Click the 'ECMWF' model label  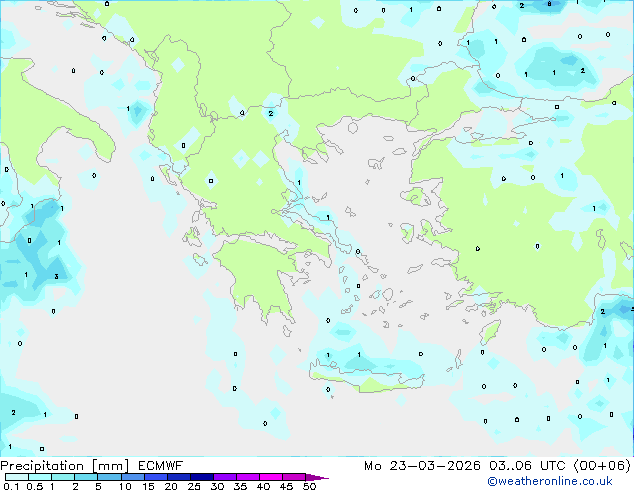coord(160,466)
